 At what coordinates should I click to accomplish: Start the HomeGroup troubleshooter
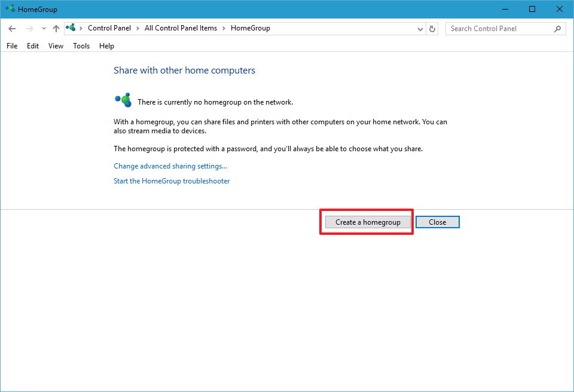tap(172, 180)
